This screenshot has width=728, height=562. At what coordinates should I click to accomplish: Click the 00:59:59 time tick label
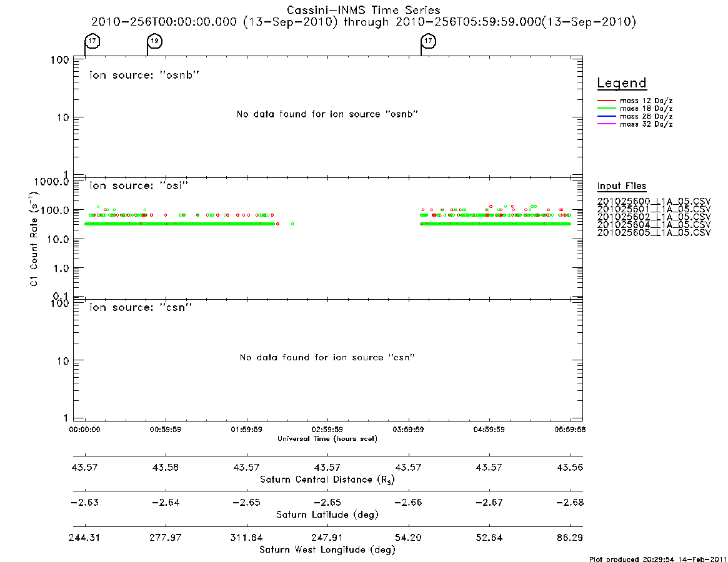(x=166, y=430)
